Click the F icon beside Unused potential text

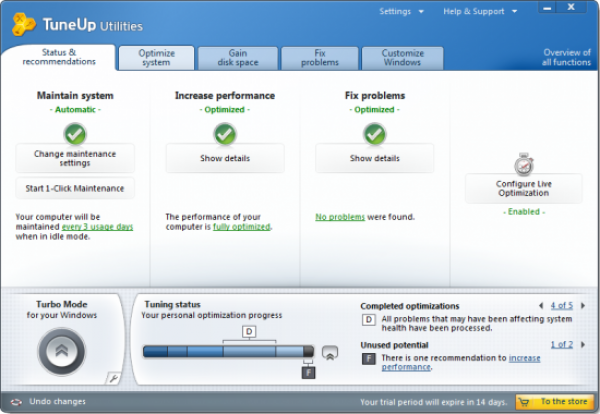[368, 359]
